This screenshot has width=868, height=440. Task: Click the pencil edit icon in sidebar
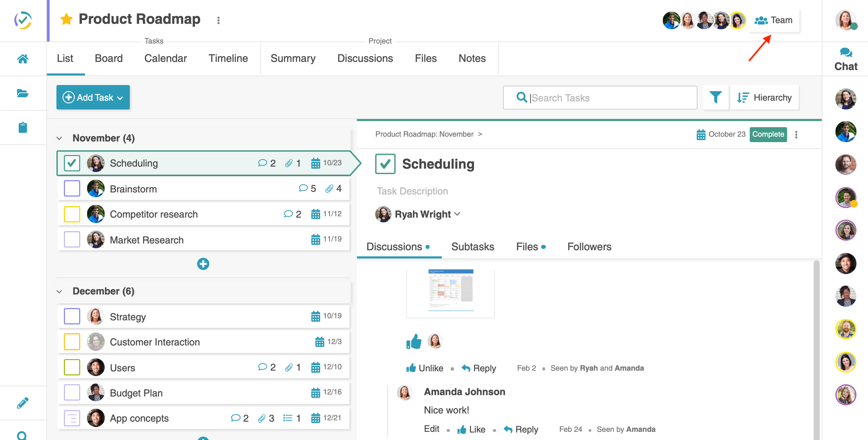click(x=22, y=403)
